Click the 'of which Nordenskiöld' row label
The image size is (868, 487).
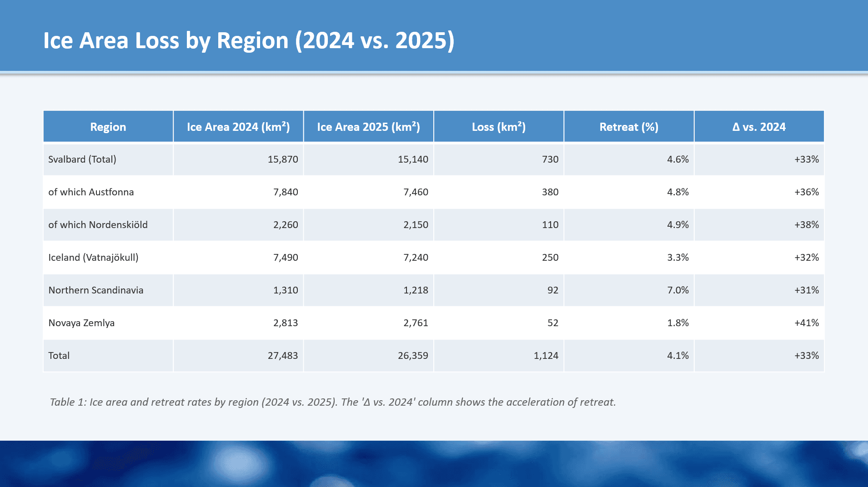(x=98, y=225)
